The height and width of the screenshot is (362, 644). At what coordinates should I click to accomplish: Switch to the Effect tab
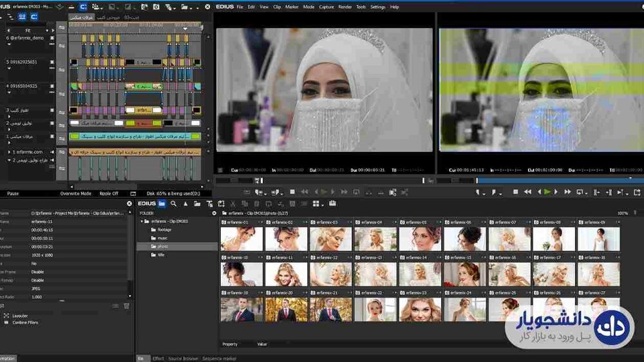click(158, 358)
